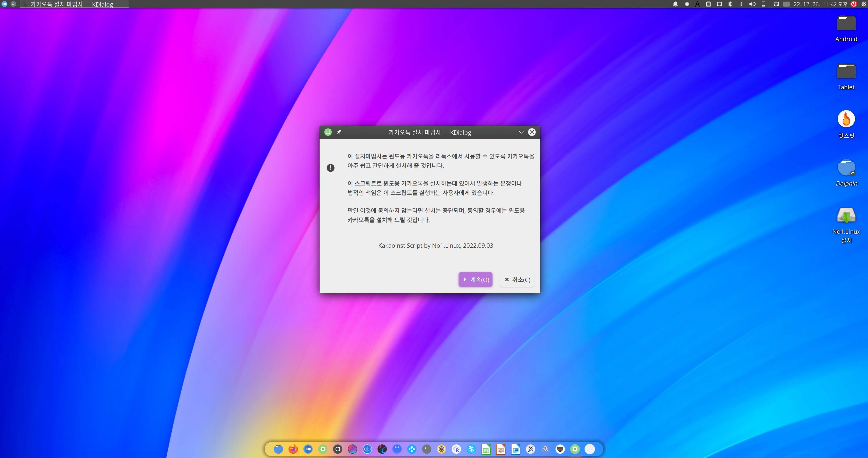
Task: Click the sun-gear brightness icon in system tray
Action: [x=730, y=4]
